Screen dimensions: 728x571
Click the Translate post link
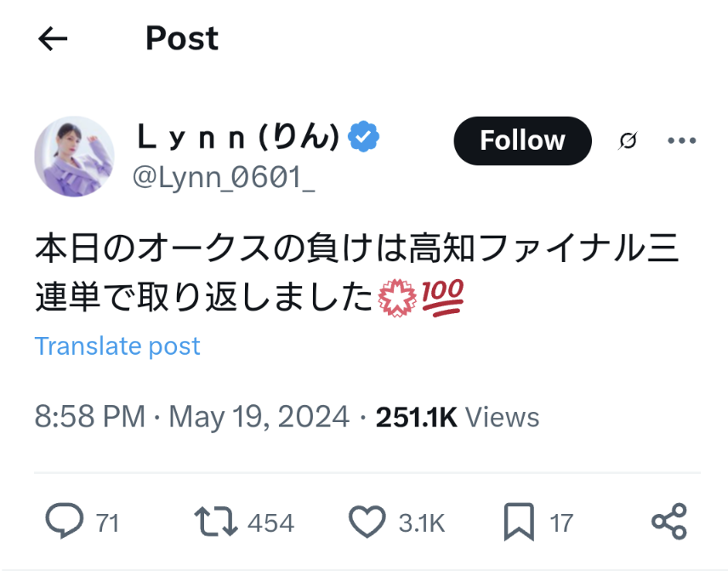[117, 346]
